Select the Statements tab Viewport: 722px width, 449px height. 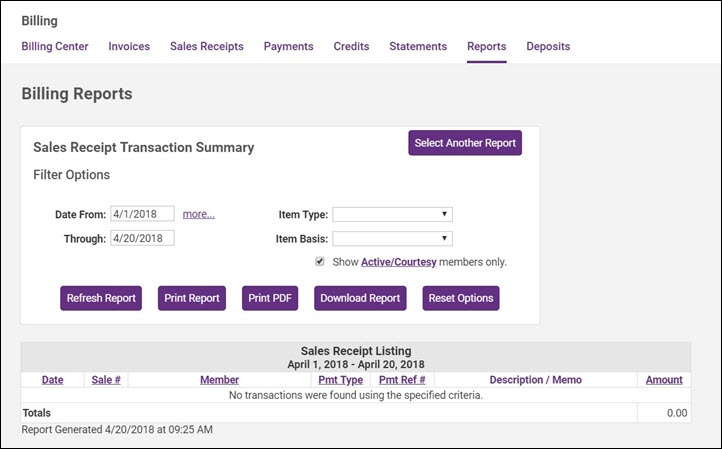tap(418, 46)
